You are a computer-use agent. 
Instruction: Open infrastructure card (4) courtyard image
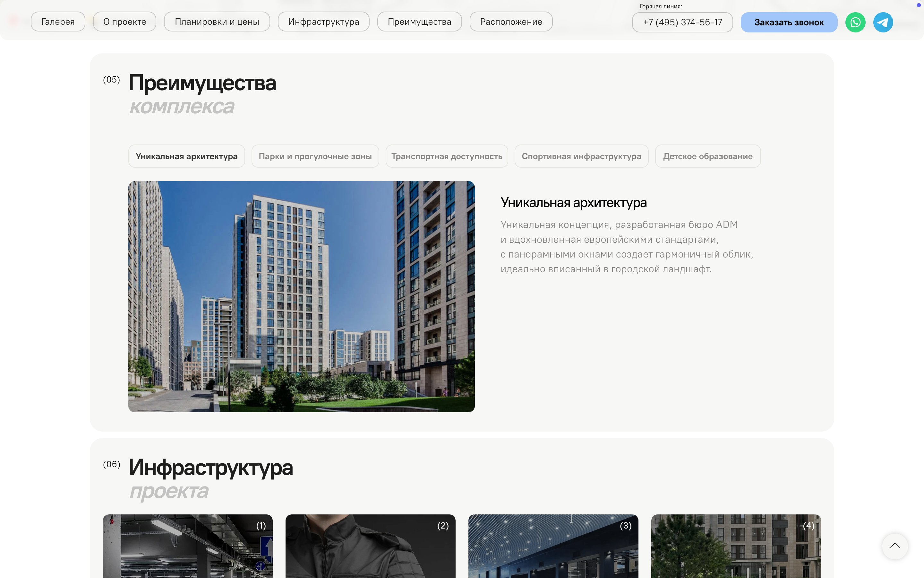[736, 546]
